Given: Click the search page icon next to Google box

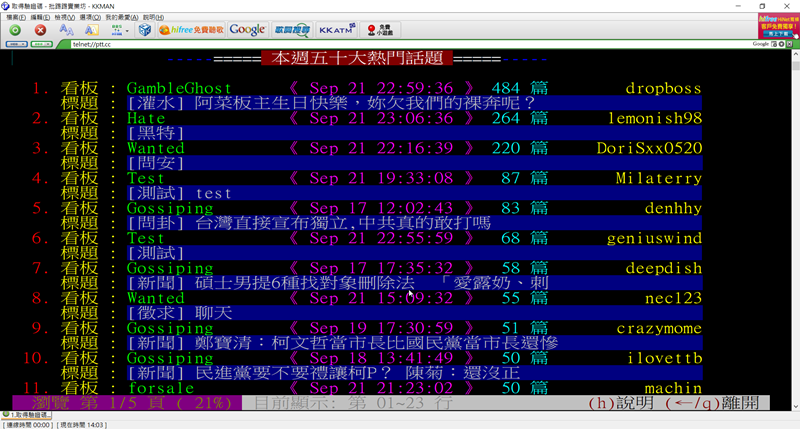Looking at the screenshot, I should tap(774, 44).
